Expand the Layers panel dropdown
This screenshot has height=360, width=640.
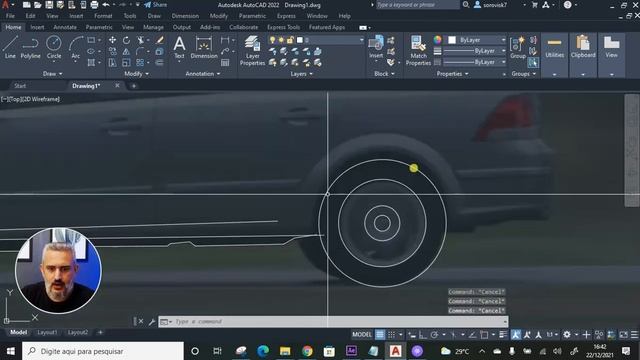click(x=302, y=74)
